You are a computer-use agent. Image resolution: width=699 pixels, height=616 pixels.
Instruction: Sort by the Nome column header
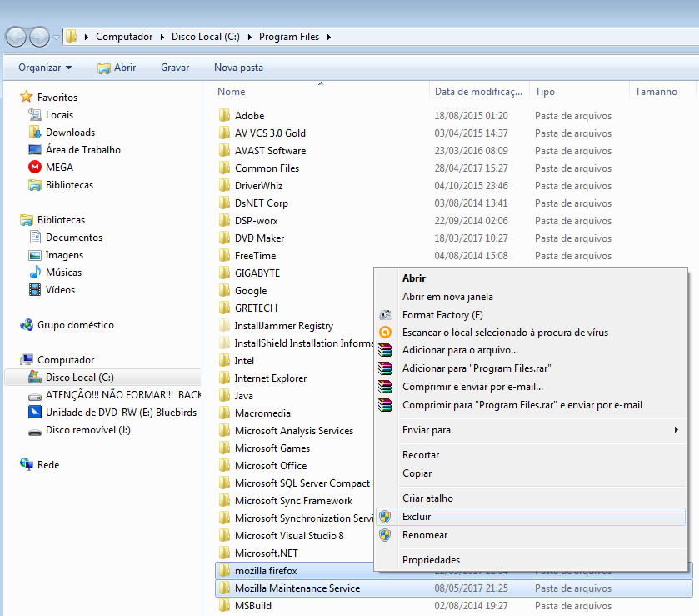point(231,92)
